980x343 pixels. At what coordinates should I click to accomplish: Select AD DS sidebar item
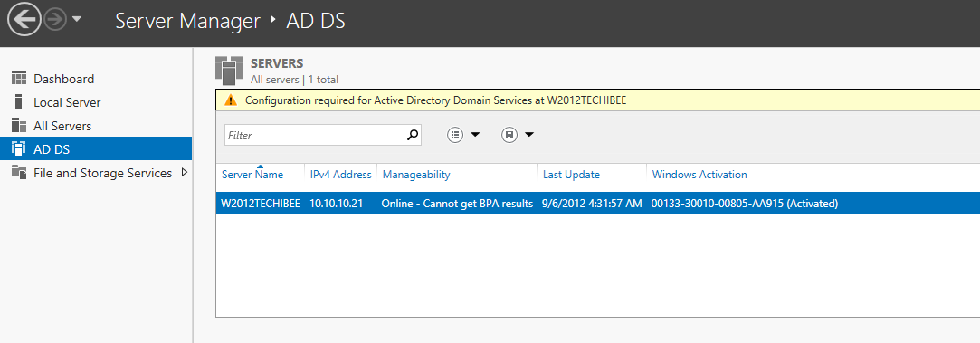pyautogui.click(x=96, y=149)
